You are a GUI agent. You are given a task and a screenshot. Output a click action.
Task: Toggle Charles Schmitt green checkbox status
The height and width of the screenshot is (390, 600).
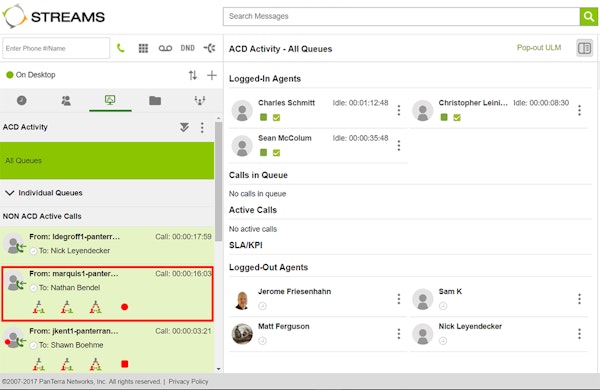tap(276, 117)
